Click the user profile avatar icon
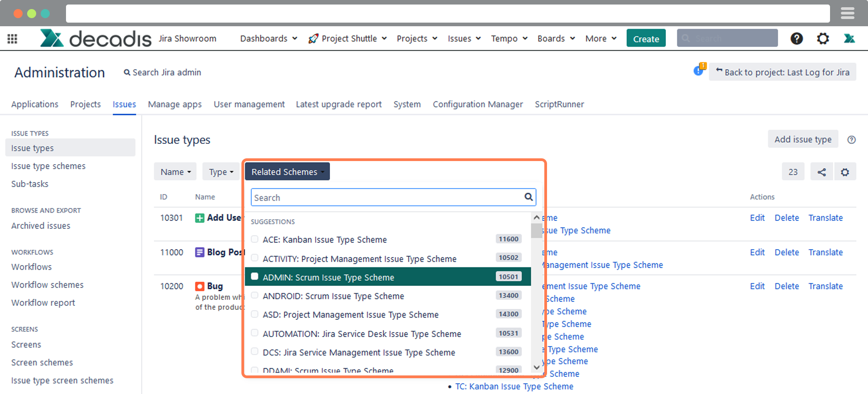The image size is (868, 394). tap(849, 39)
